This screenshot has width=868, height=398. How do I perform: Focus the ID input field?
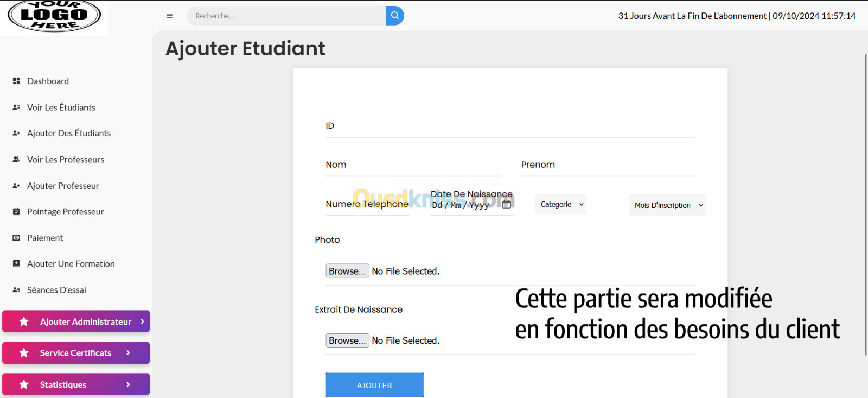click(510, 126)
